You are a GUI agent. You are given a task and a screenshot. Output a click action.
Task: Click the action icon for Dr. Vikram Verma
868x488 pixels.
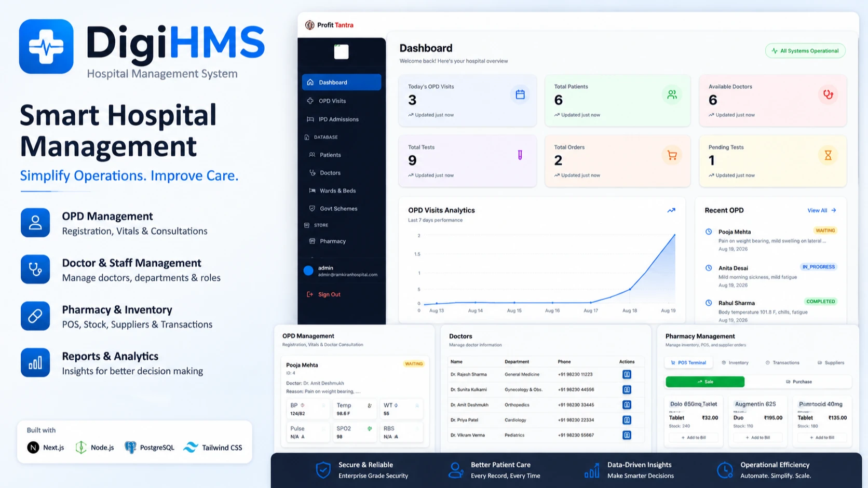627,435
